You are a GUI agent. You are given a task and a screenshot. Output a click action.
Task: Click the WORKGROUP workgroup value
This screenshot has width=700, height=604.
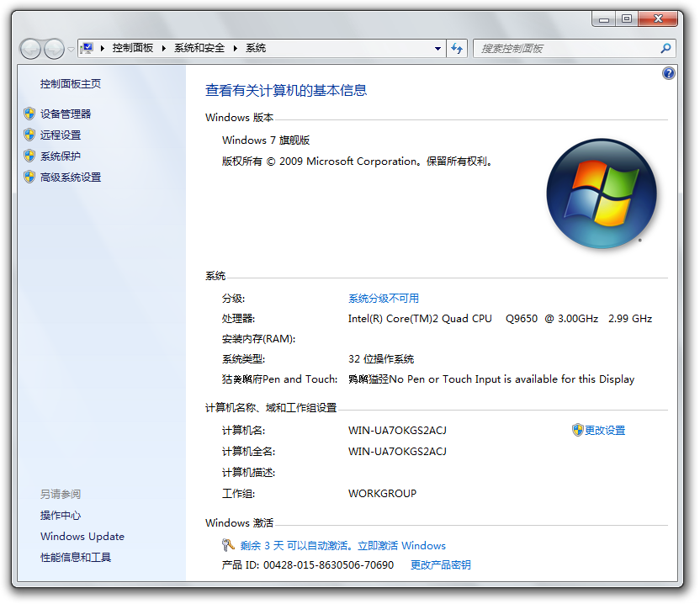pos(382,494)
